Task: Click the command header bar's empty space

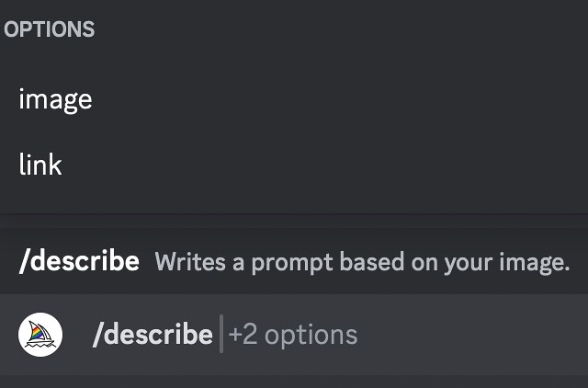Action: coord(579,261)
